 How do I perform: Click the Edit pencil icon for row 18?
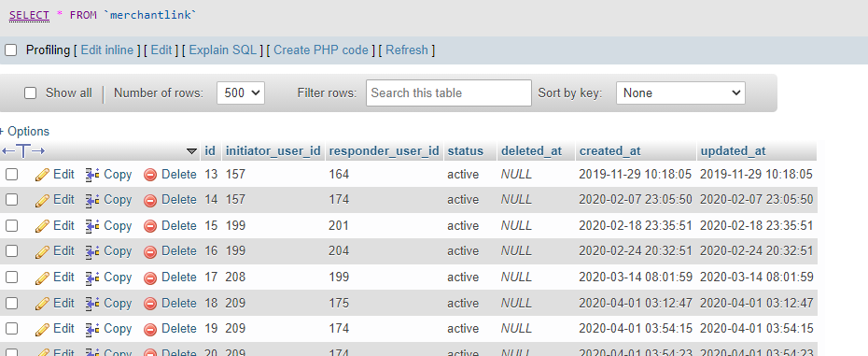[42, 304]
